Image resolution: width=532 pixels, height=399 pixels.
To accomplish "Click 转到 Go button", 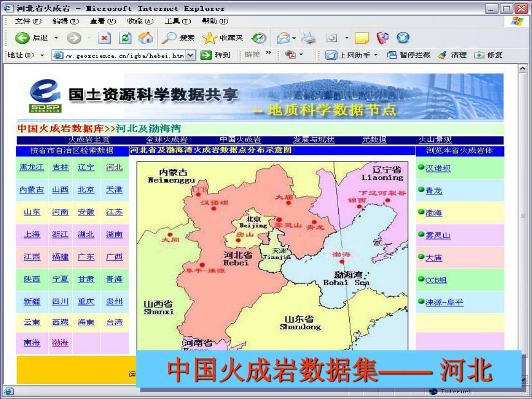I will [x=215, y=55].
